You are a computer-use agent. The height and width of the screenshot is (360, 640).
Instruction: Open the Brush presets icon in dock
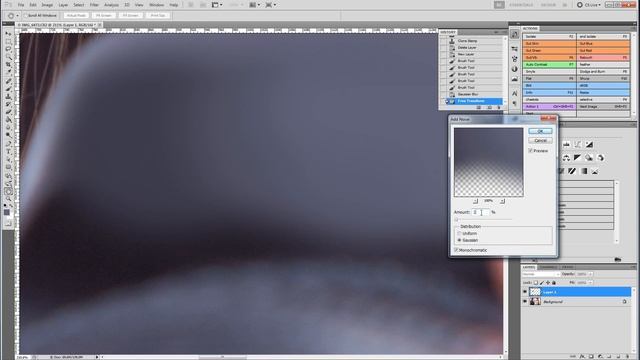coord(515,49)
